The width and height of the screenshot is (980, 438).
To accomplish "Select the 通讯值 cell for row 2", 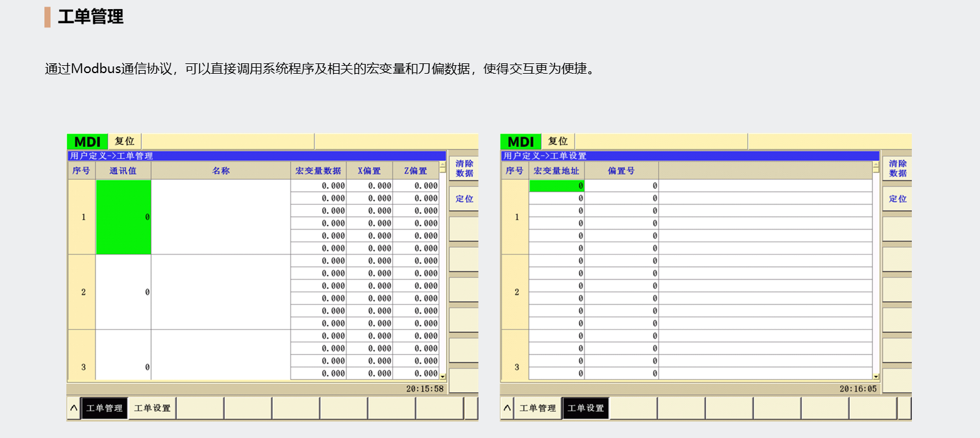I will tap(124, 292).
